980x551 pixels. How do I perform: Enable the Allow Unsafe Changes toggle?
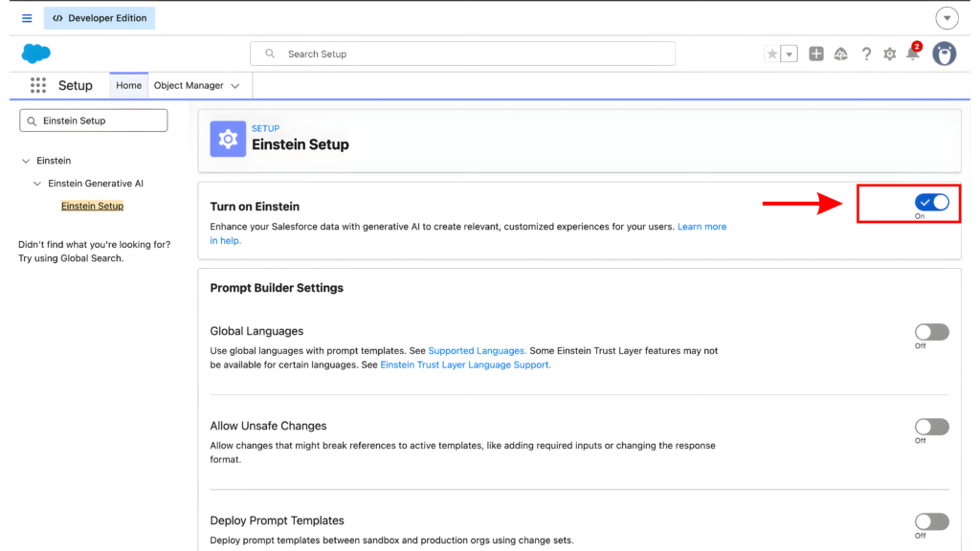(931, 427)
